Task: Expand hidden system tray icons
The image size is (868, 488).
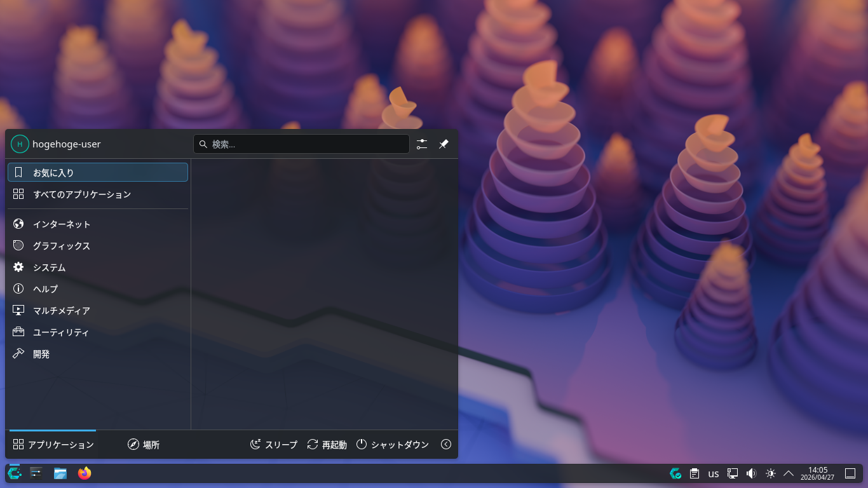Action: pyautogui.click(x=788, y=473)
